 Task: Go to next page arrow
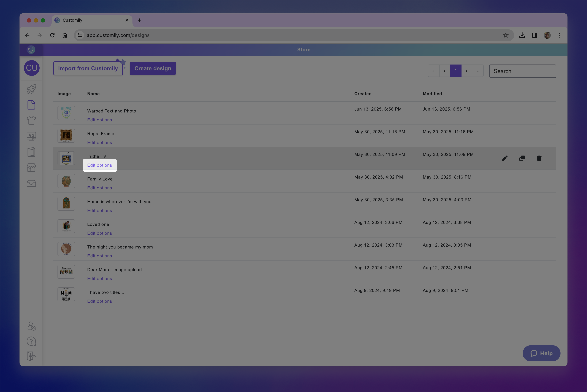point(466,71)
